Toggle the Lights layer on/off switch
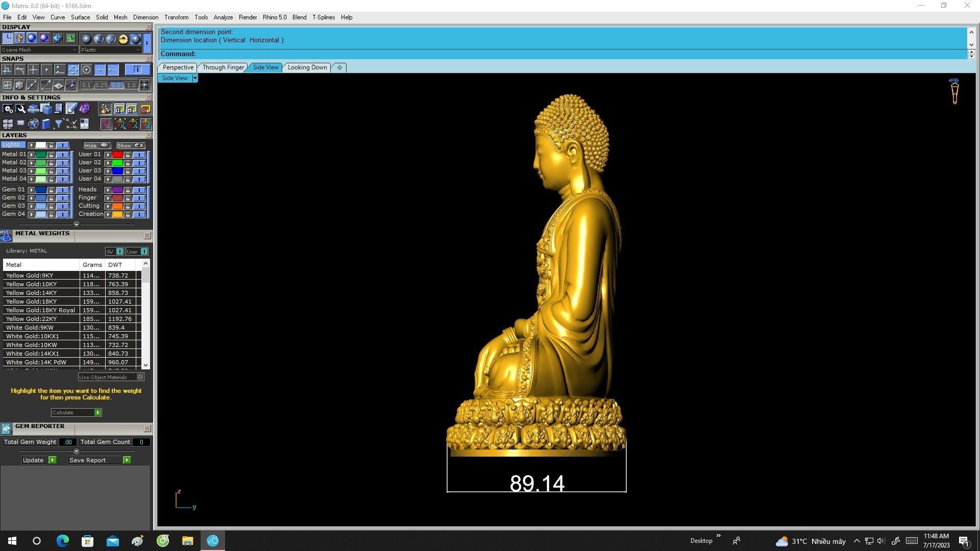Screen dimensions: 980x551 pos(62,145)
